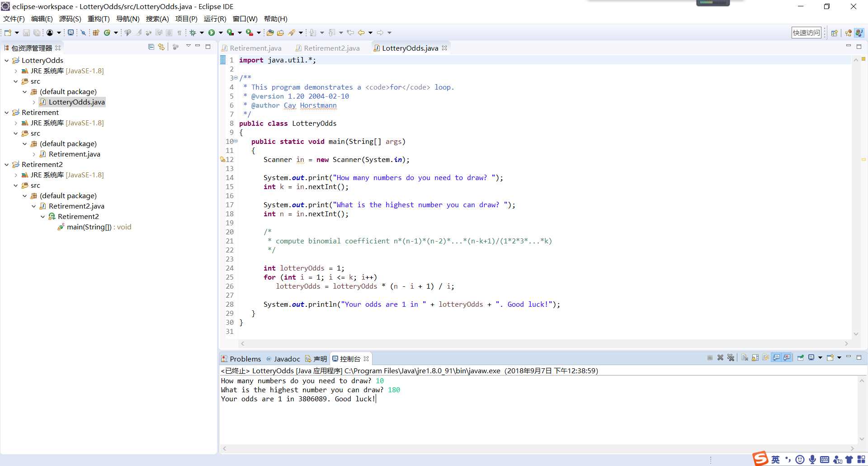Viewport: 868px width, 466px height.
Task: Close the LotteryOdds.java editor tab
Action: point(444,48)
